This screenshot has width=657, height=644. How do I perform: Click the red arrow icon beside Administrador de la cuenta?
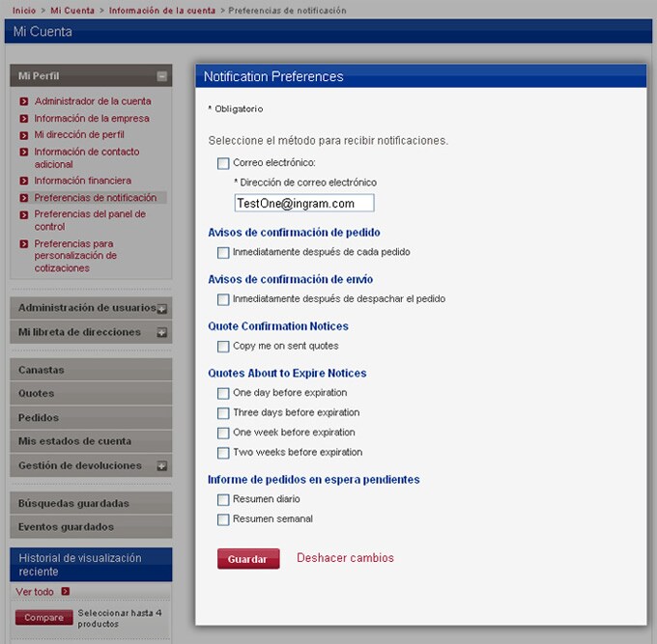click(24, 101)
